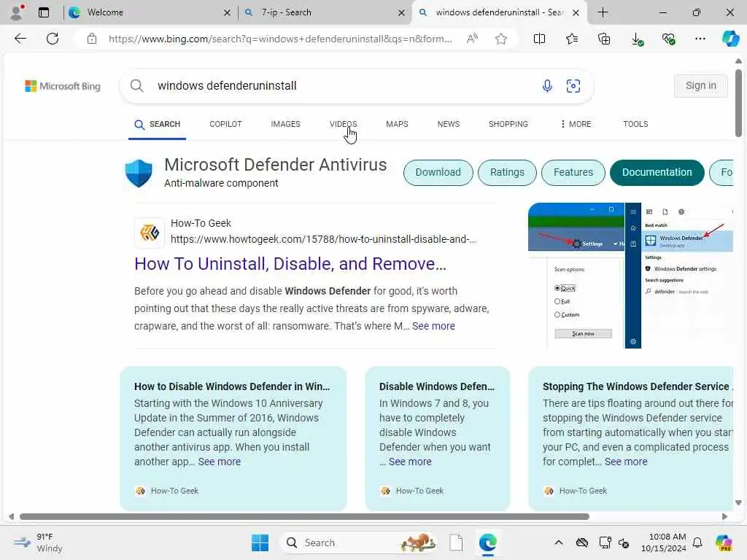Image resolution: width=747 pixels, height=560 pixels.
Task: Open the howtogeek.com URL link
Action: pos(323,239)
